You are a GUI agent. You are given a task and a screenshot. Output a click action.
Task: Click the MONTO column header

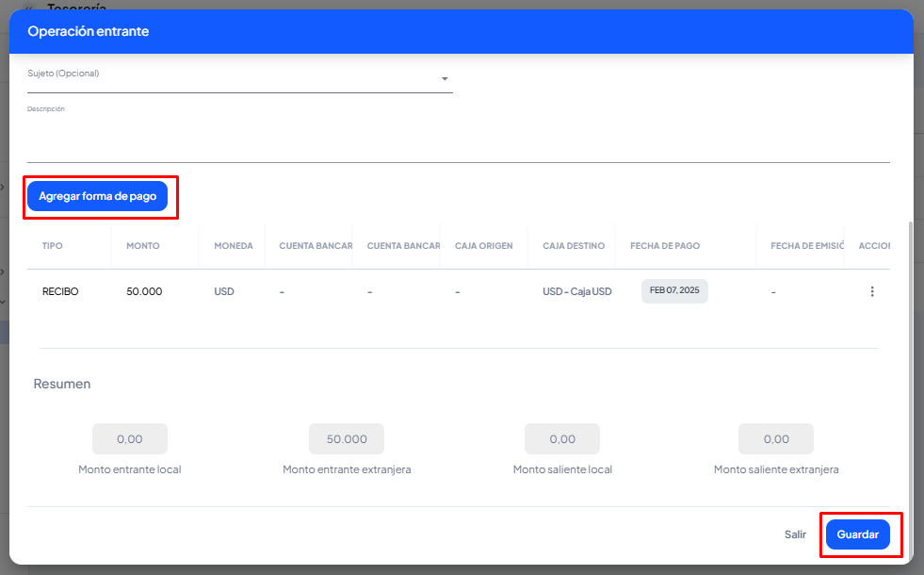pyautogui.click(x=143, y=246)
